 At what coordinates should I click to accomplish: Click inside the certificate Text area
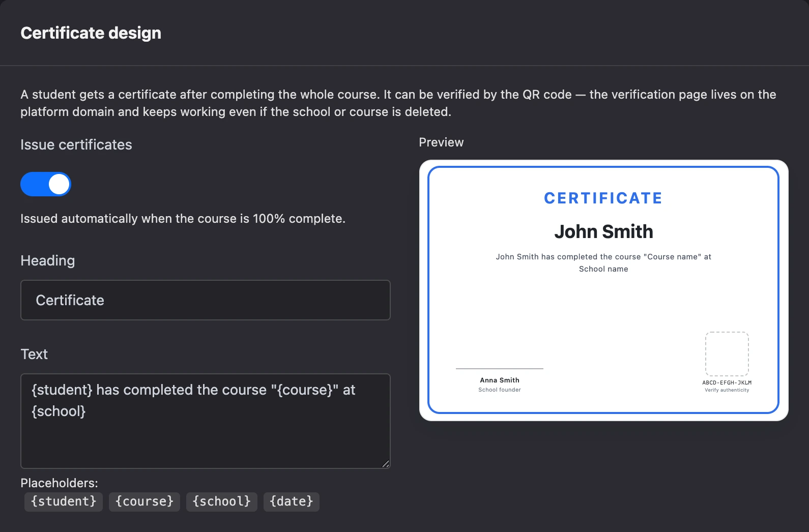206,421
